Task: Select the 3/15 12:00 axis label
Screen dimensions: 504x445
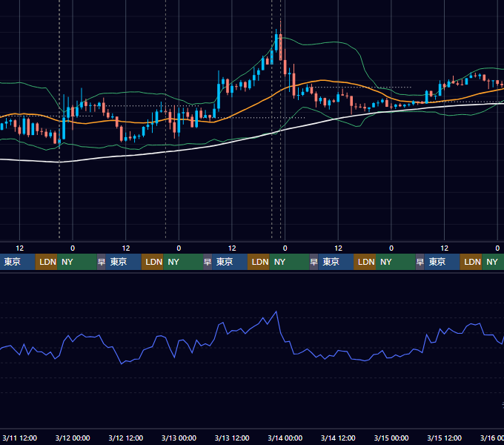Action: (x=444, y=438)
